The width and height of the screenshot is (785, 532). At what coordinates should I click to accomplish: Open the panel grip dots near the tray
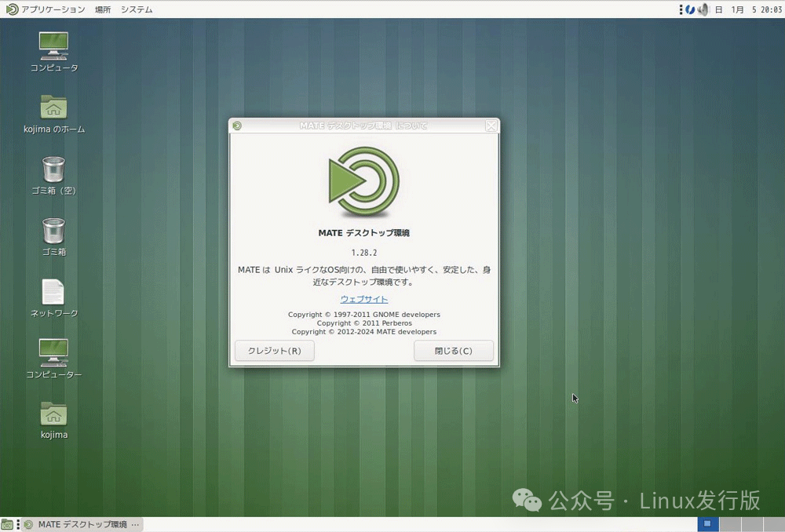[x=681, y=9]
